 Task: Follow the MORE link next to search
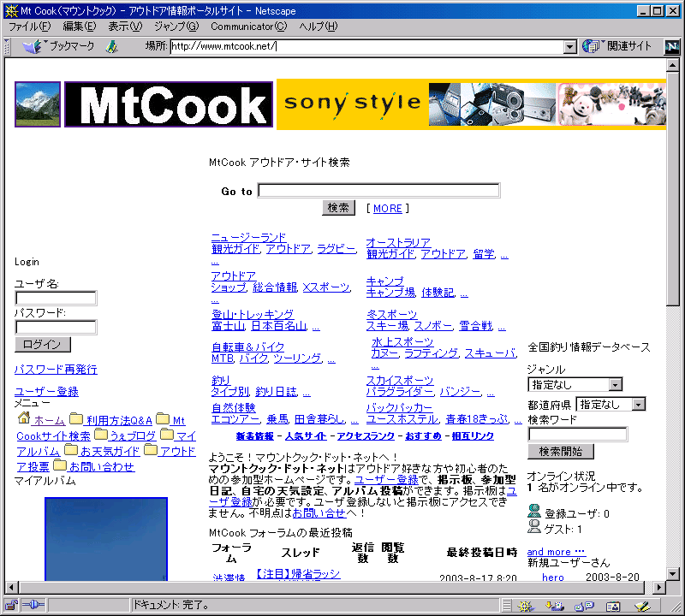click(x=388, y=208)
